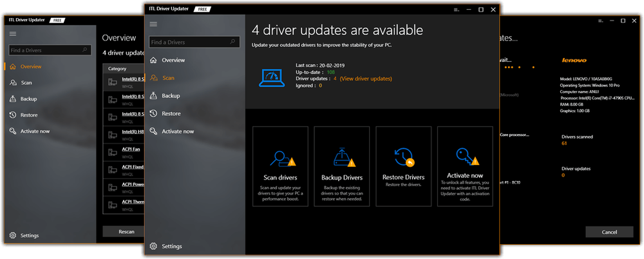Click the Backup drive icon in front sidebar
This screenshot has width=644, height=259.
pyautogui.click(x=153, y=95)
